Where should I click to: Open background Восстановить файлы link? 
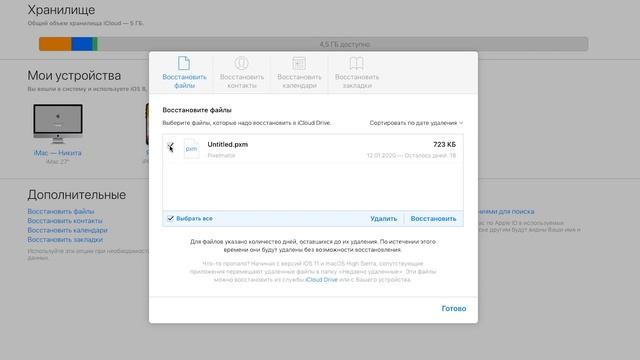click(x=61, y=211)
